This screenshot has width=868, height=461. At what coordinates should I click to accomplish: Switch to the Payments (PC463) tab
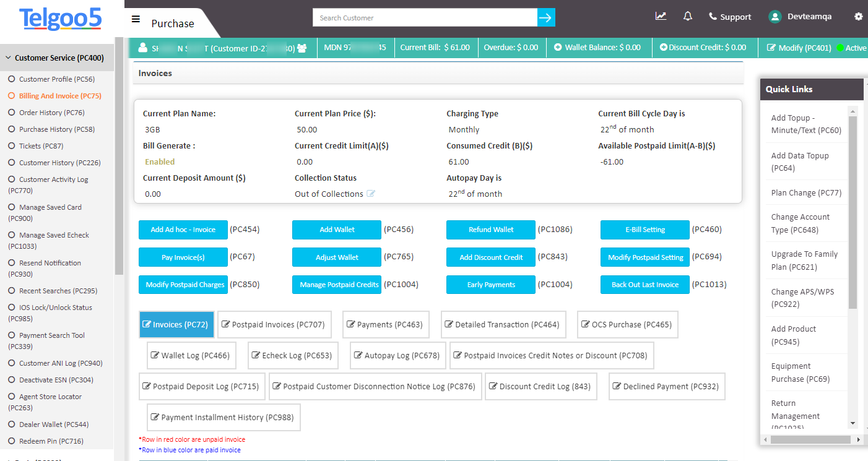[x=385, y=324]
